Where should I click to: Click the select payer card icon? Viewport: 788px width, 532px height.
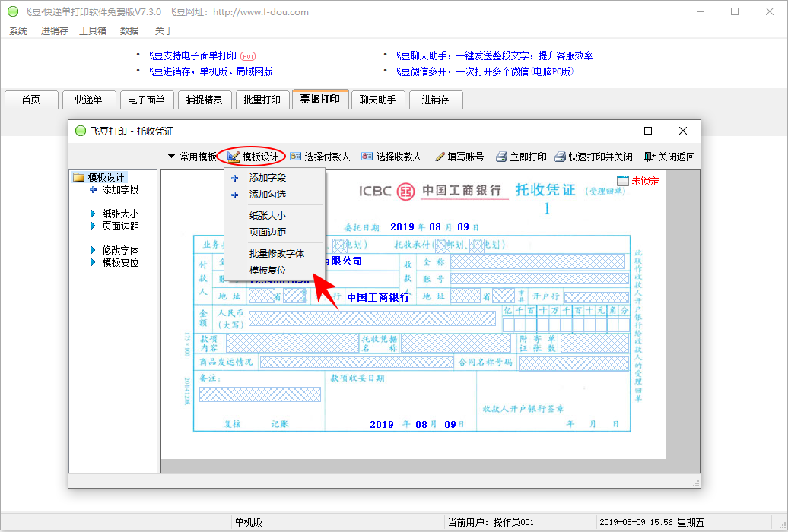[295, 157]
